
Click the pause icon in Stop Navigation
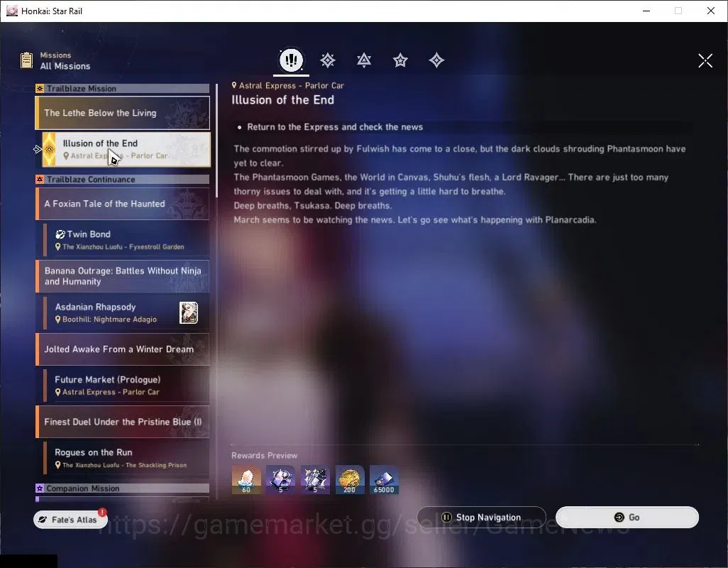click(446, 517)
